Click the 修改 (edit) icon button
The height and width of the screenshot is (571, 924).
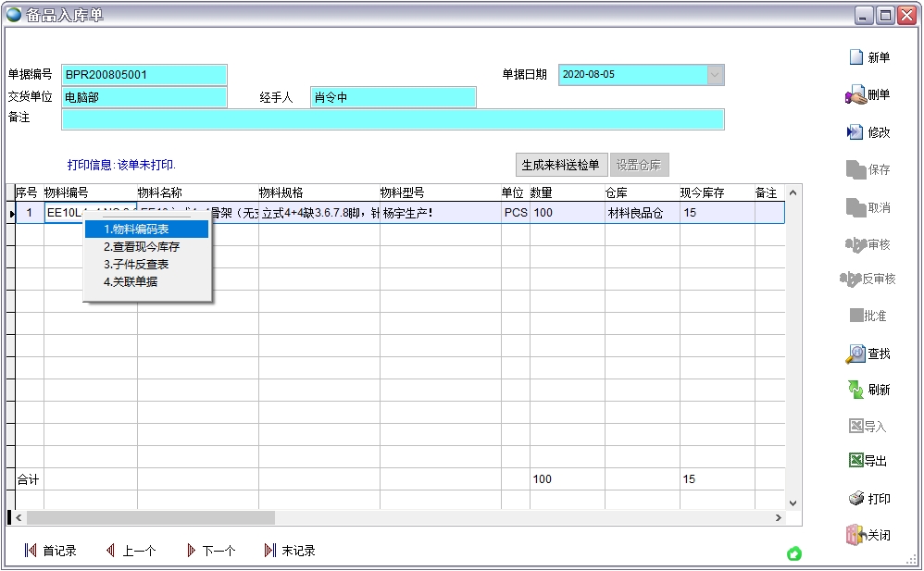[855, 132]
